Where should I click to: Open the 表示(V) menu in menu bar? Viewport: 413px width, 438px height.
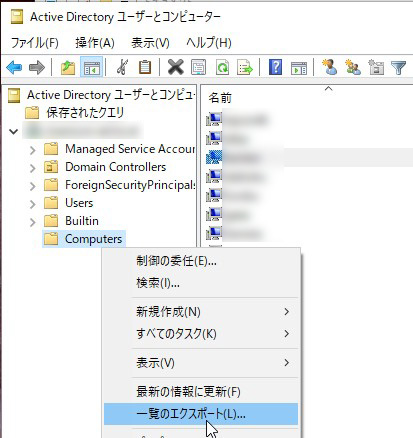click(150, 43)
